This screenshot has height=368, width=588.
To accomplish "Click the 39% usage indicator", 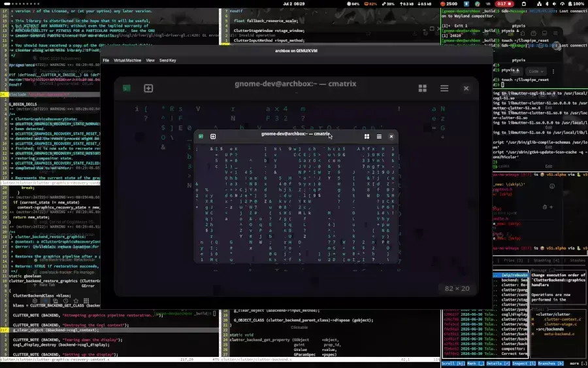I will point(388,4).
